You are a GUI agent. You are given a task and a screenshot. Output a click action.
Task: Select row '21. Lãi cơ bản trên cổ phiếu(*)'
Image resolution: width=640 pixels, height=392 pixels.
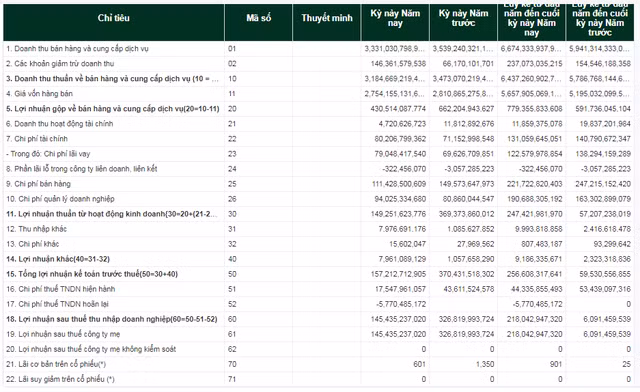pos(319,364)
